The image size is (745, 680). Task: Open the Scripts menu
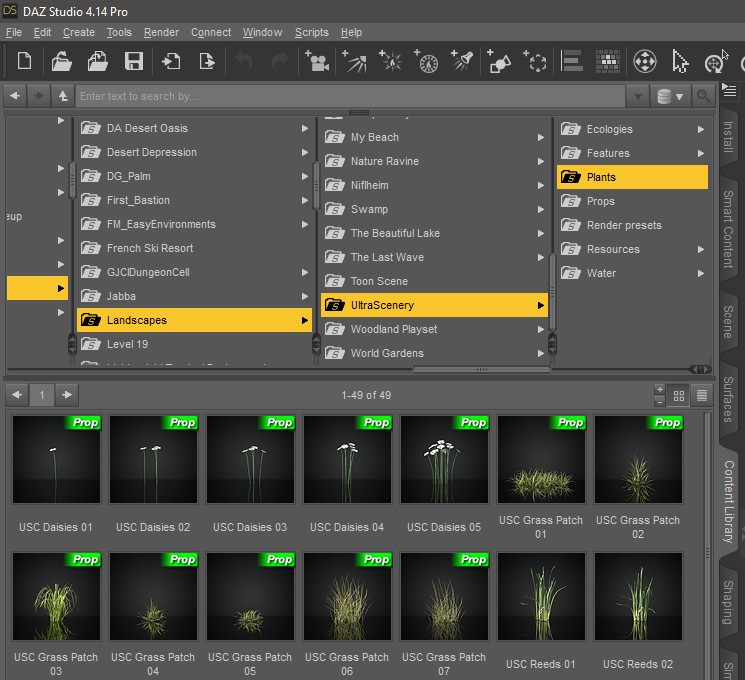[312, 32]
